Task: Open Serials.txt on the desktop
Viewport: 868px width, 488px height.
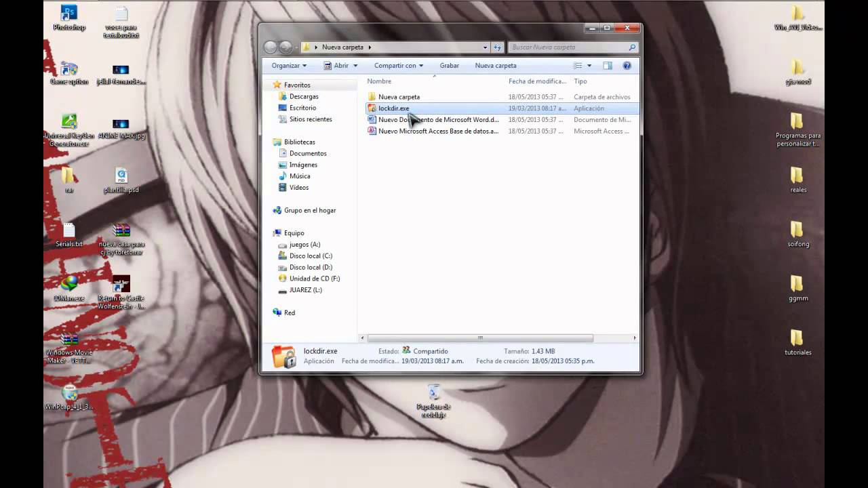Action: [x=69, y=234]
